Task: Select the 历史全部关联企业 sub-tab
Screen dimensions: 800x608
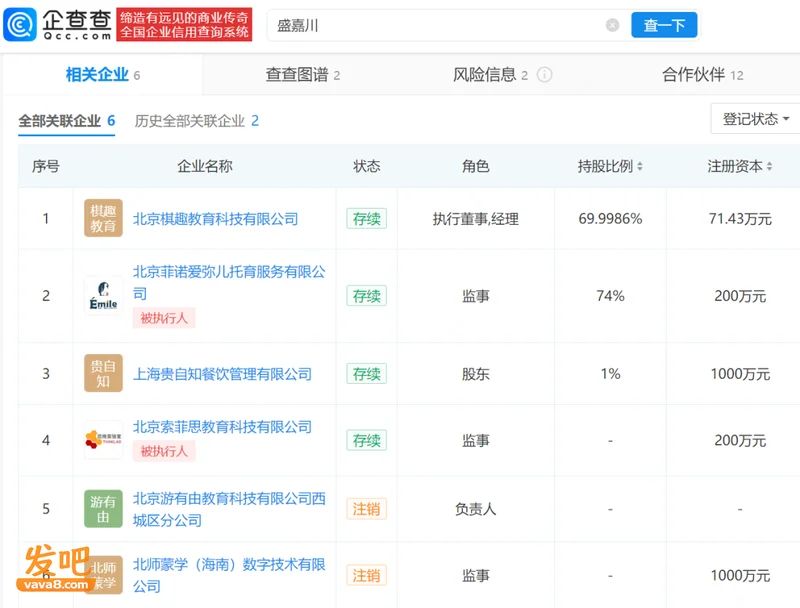Action: tap(196, 121)
